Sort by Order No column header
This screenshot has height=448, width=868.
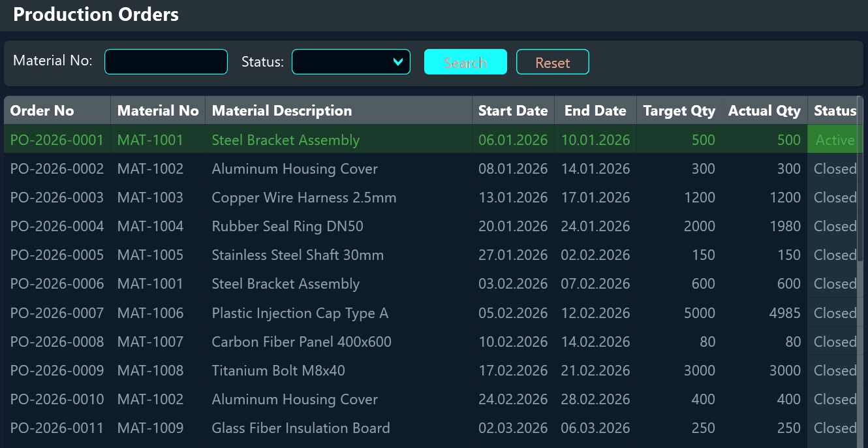(x=57, y=110)
